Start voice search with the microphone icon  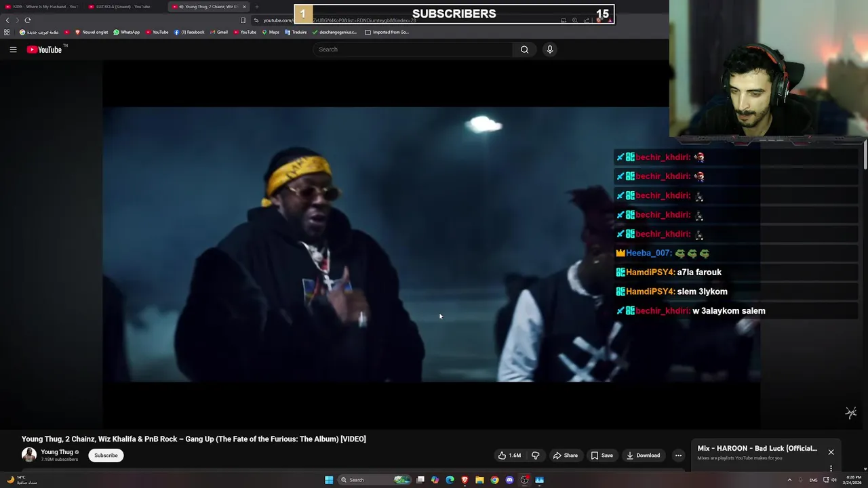tap(550, 49)
